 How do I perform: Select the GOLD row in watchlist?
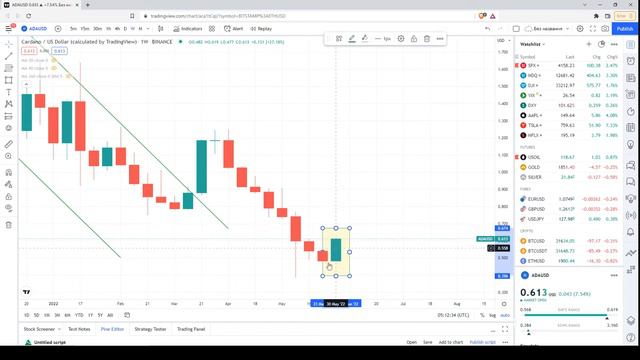(569, 167)
